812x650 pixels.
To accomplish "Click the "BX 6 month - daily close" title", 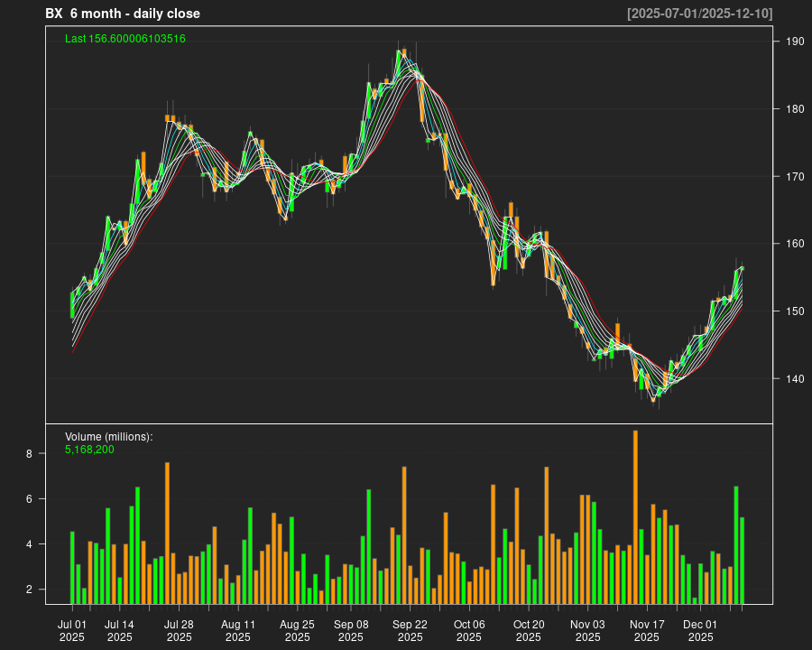I will coord(123,14).
